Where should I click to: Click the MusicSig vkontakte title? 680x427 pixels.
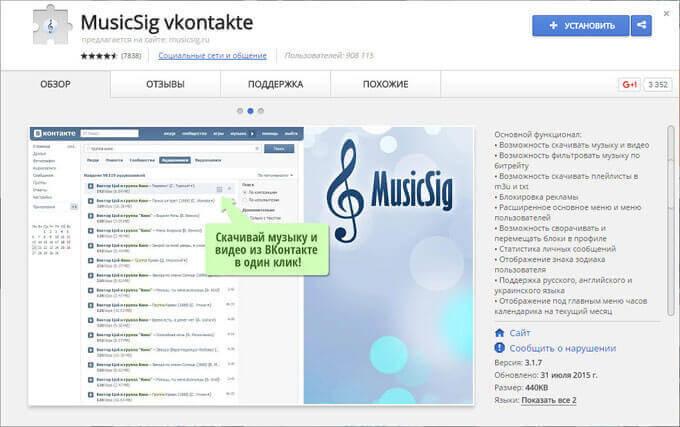tap(167, 23)
